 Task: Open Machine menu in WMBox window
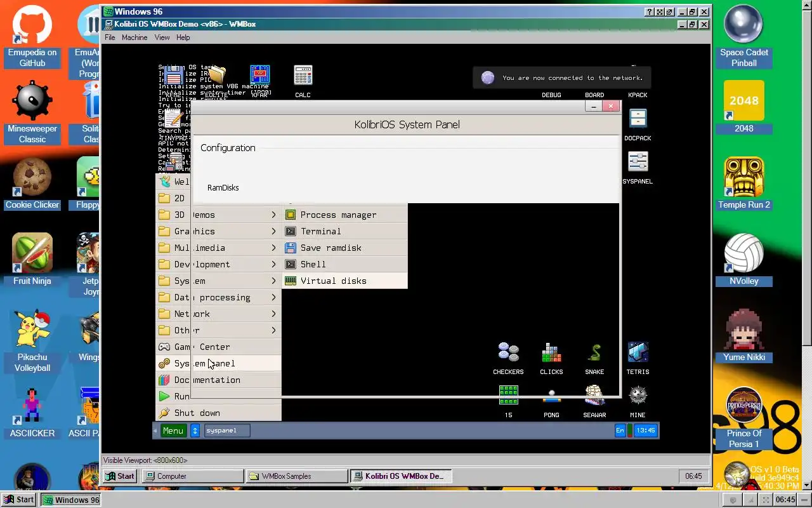(x=134, y=37)
